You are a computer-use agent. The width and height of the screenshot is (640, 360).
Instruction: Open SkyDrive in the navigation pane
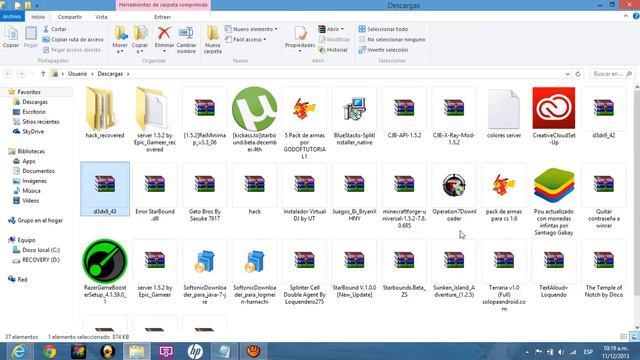click(33, 131)
